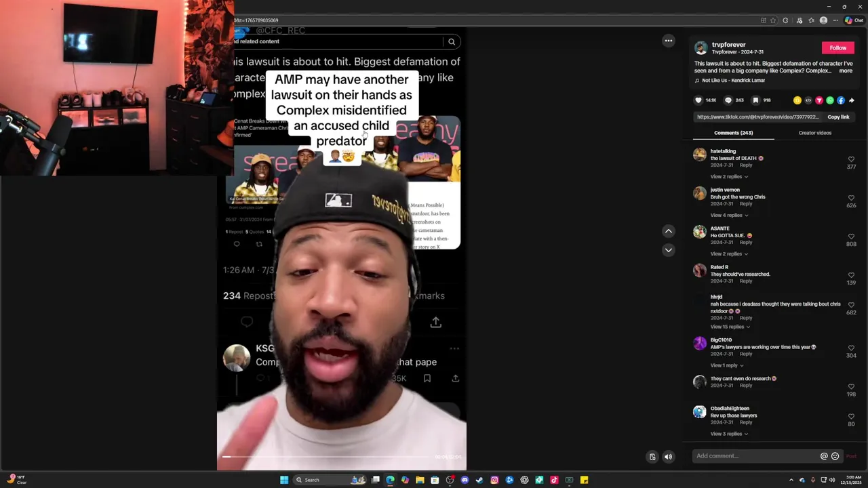The height and width of the screenshot is (488, 868).
Task: Show hidden system tray icons chevron
Action: (x=791, y=480)
